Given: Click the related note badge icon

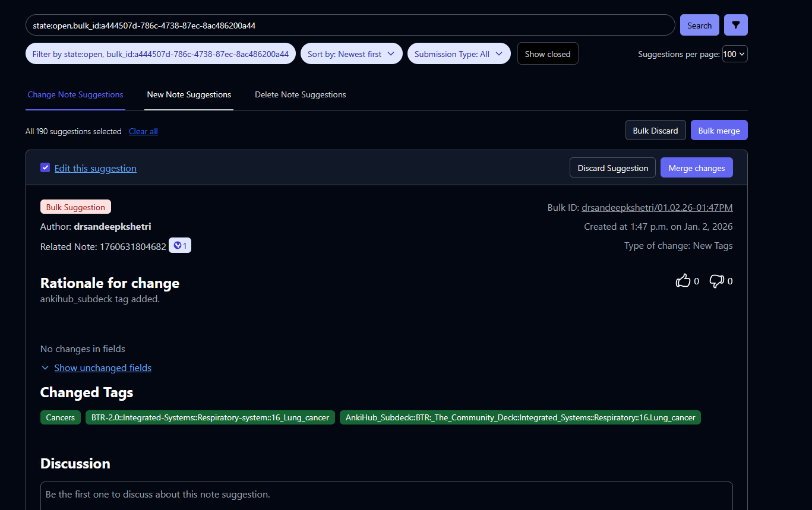Looking at the screenshot, I should (x=180, y=246).
